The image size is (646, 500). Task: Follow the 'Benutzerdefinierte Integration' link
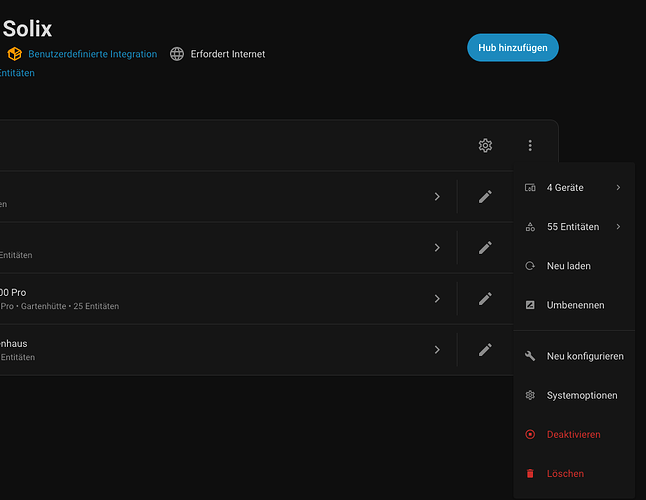[x=92, y=54]
